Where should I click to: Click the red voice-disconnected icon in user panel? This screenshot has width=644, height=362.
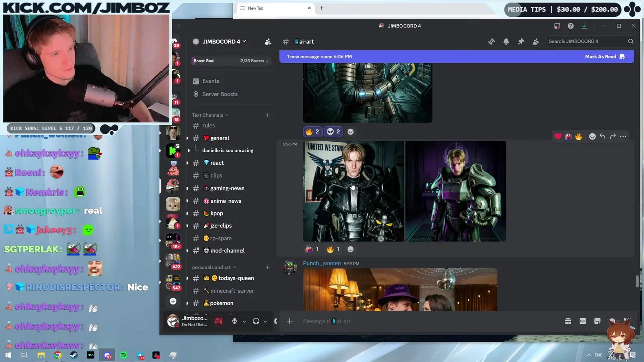(x=219, y=321)
